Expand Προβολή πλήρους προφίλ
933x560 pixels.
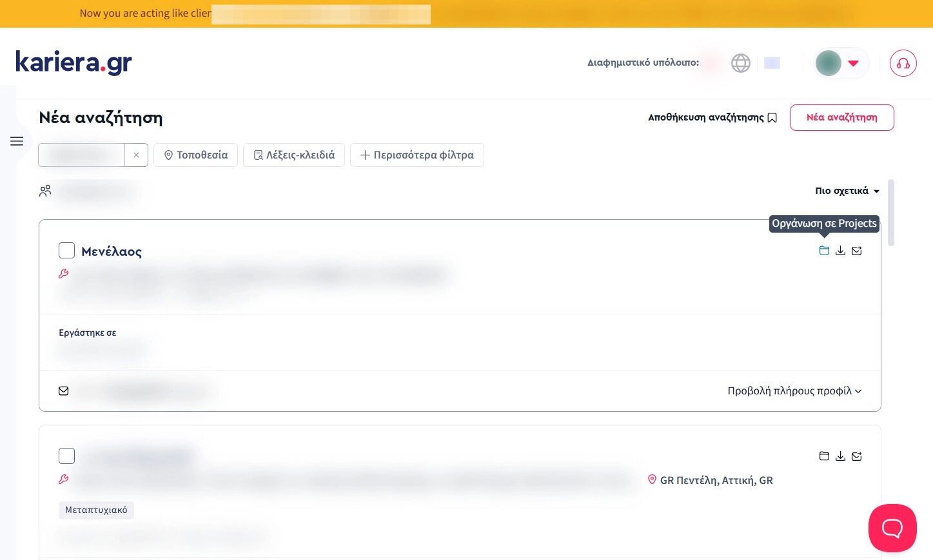pyautogui.click(x=794, y=391)
